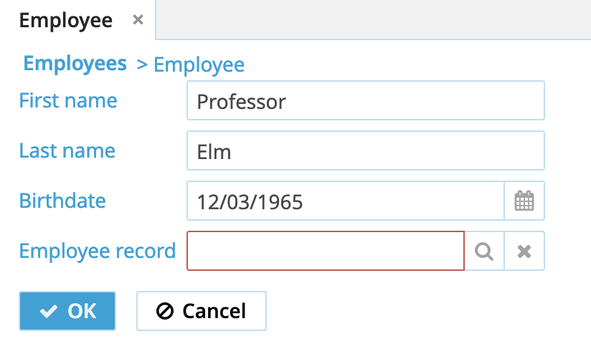591x364 pixels.
Task: Click the Employee record lookup magnifier
Action: (485, 252)
